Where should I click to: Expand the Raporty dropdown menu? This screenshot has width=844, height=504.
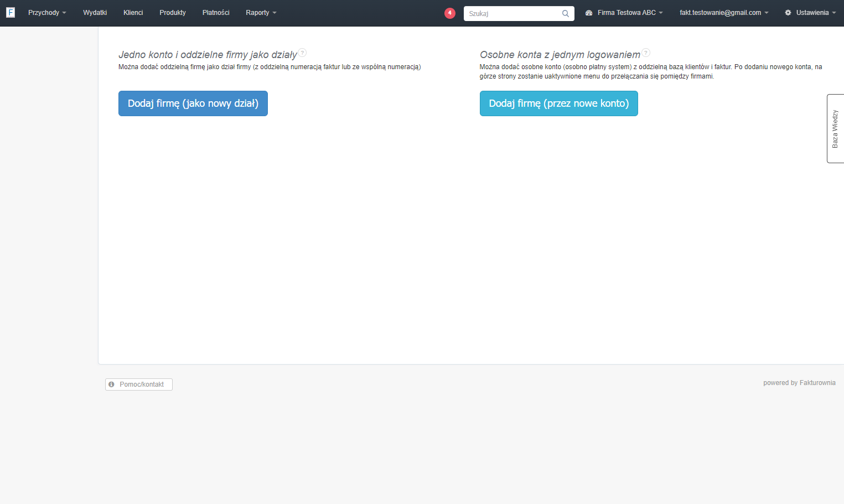[x=261, y=13]
